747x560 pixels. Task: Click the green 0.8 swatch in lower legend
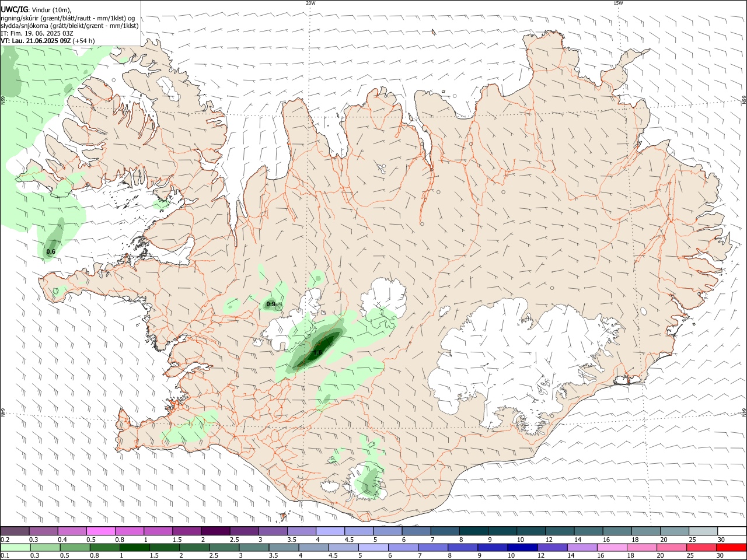[104, 547]
